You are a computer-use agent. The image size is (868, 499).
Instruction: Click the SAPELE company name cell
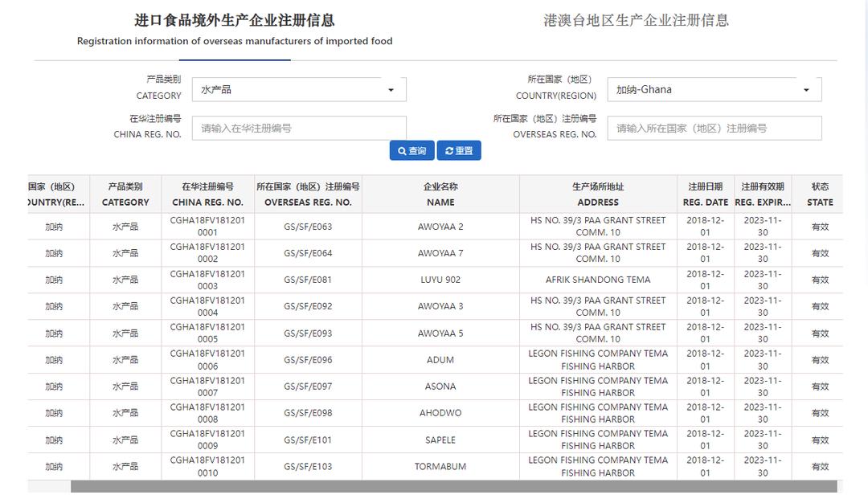[x=440, y=440]
